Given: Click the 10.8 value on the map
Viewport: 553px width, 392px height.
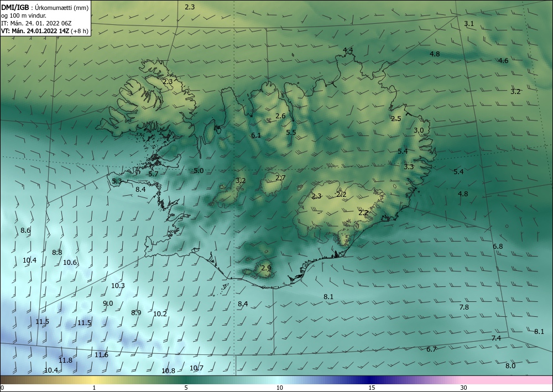Looking at the screenshot, I should (x=168, y=371).
